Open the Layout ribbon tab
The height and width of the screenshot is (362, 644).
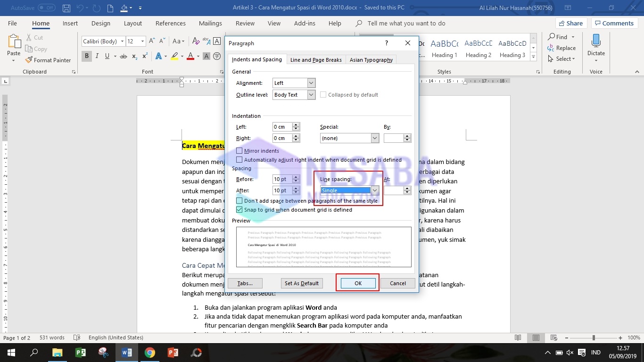click(x=132, y=23)
